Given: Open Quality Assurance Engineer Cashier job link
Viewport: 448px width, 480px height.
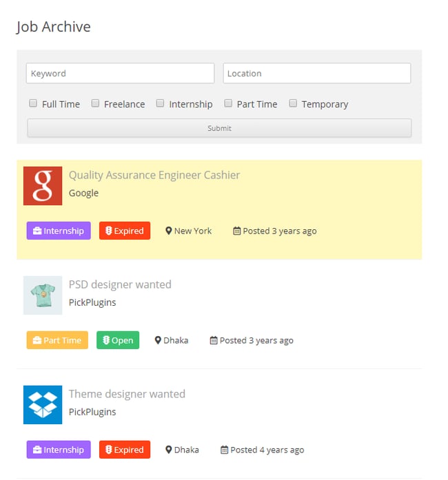Looking at the screenshot, I should coord(154,175).
